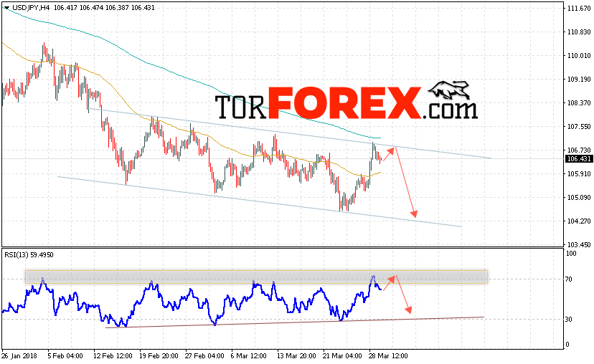Select the 26 Jan 2018 date label

coord(19,356)
